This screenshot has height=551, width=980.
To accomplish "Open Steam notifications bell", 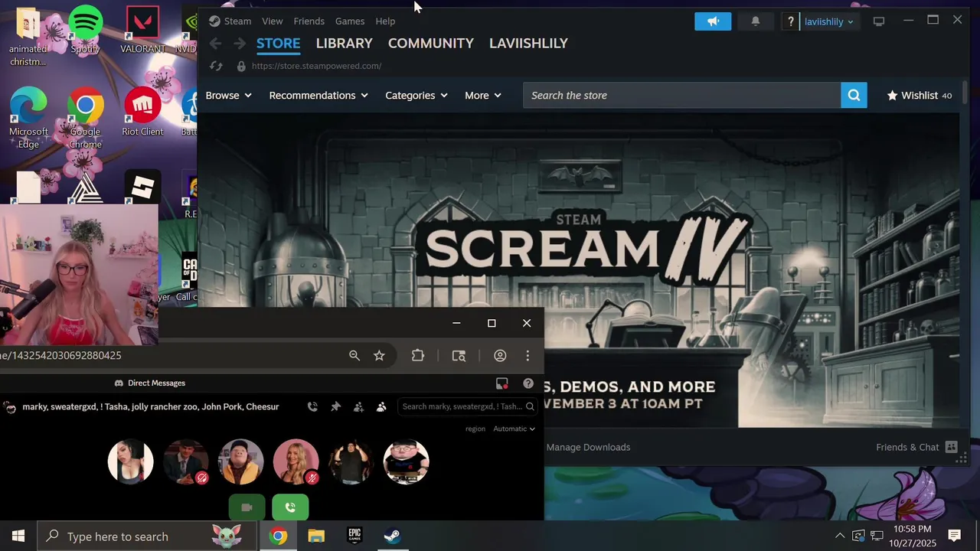I will pyautogui.click(x=755, y=21).
